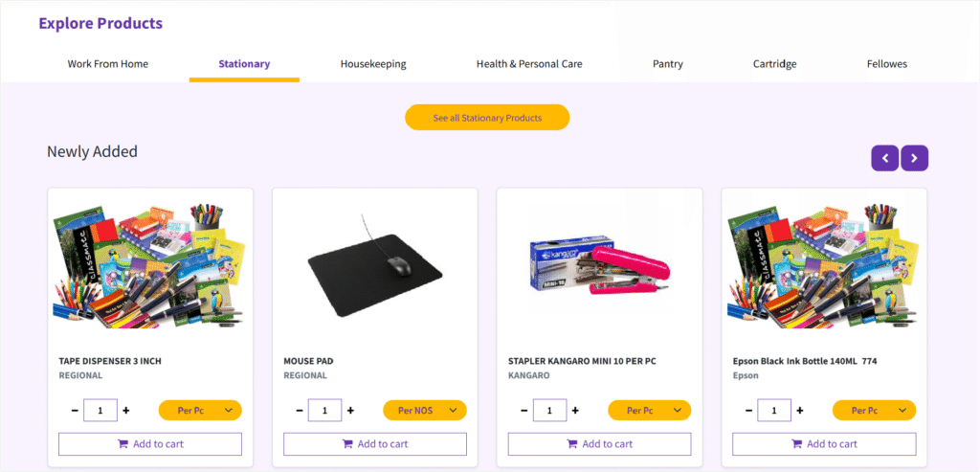The image size is (980, 472).
Task: Increase Tape Dispenser quantity with plus
Action: (x=126, y=411)
